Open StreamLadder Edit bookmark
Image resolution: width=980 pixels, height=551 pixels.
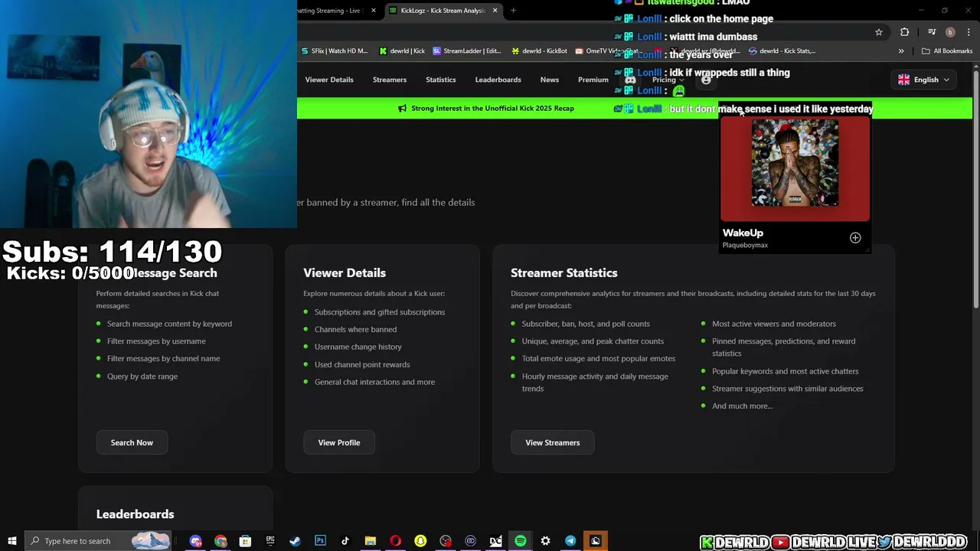(467, 51)
